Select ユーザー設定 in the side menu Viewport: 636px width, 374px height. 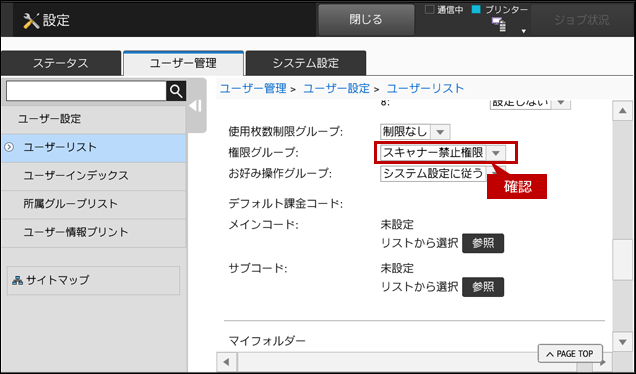tap(93, 119)
